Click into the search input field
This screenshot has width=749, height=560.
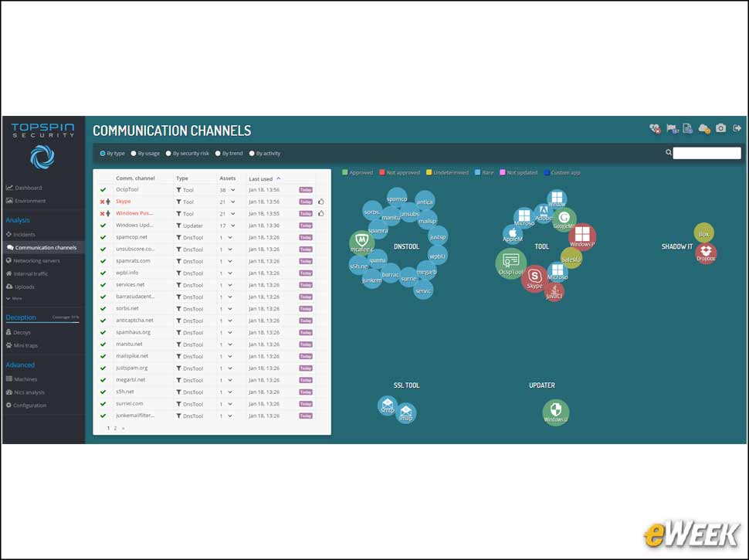point(707,153)
